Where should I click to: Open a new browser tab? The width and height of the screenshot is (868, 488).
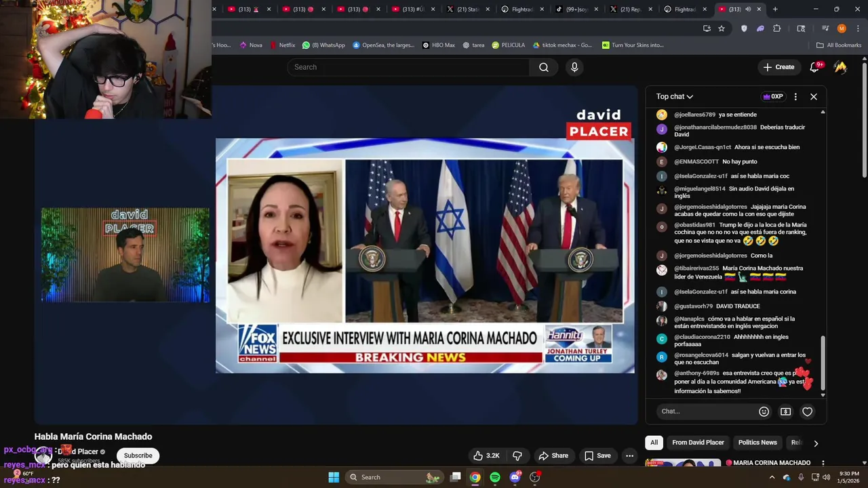click(x=775, y=9)
